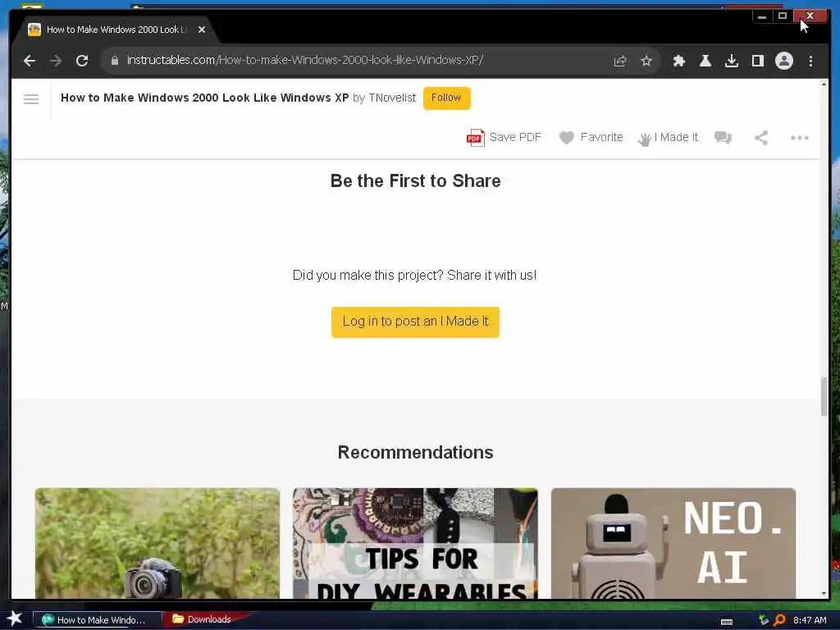The image size is (840, 630).
Task: Switch to How to Make Windo... taskbar item
Action: point(98,620)
